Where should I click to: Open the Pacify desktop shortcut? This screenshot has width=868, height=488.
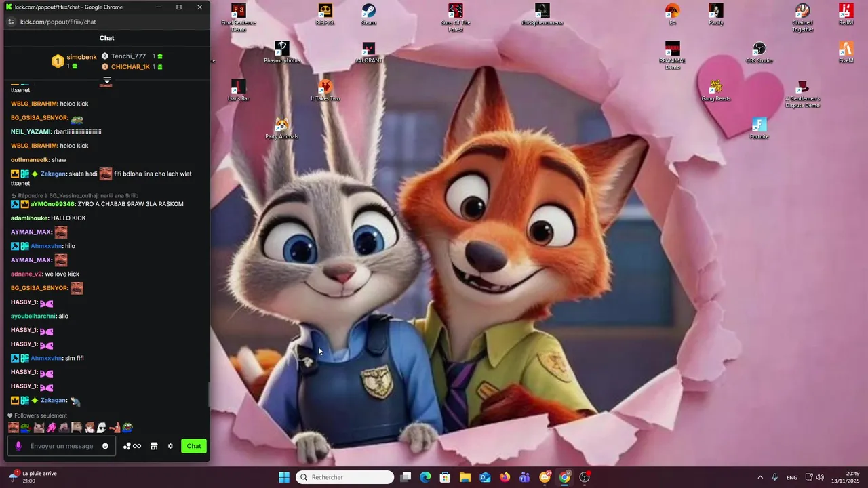click(x=716, y=14)
